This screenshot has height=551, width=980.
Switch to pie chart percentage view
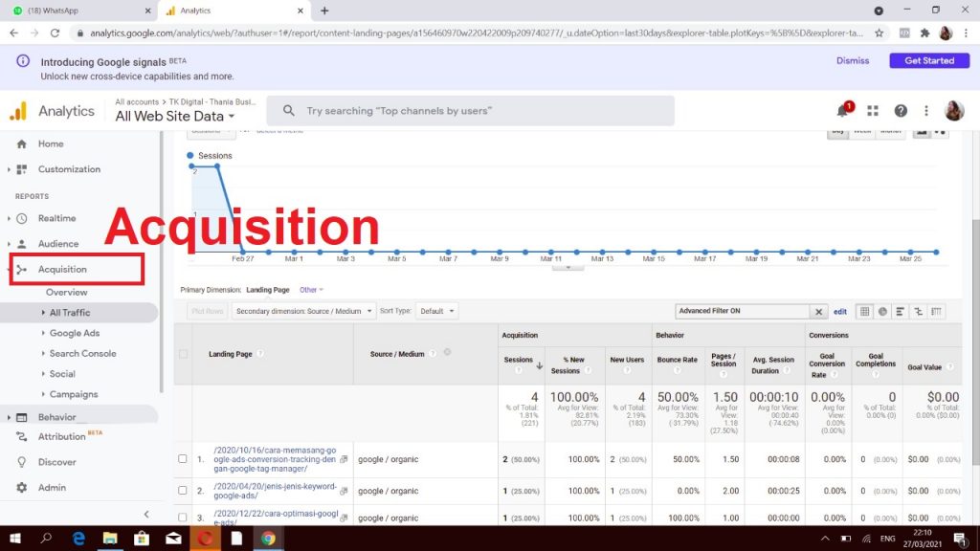coord(883,311)
